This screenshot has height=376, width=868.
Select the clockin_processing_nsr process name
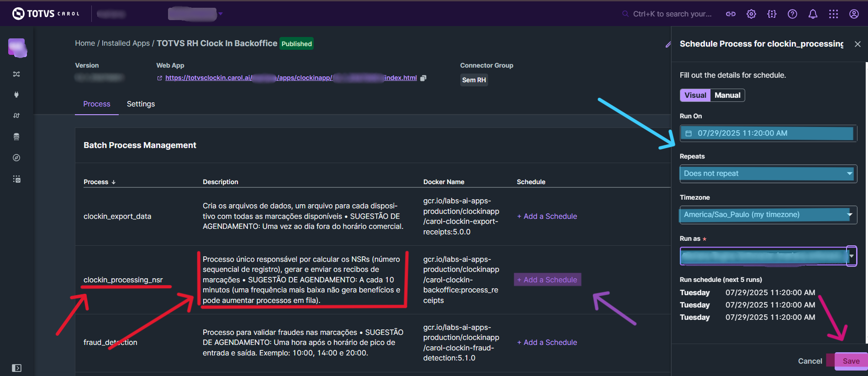123,280
